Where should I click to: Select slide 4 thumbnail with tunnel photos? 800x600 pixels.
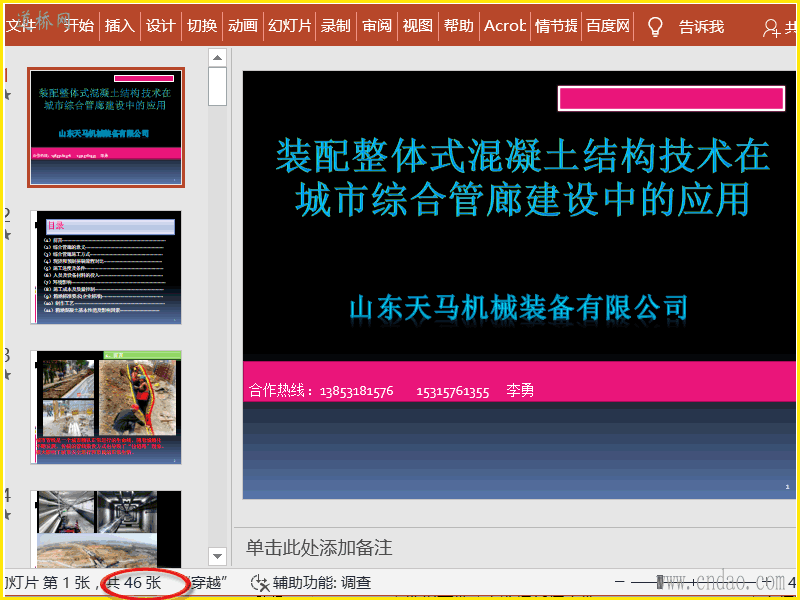pyautogui.click(x=106, y=529)
